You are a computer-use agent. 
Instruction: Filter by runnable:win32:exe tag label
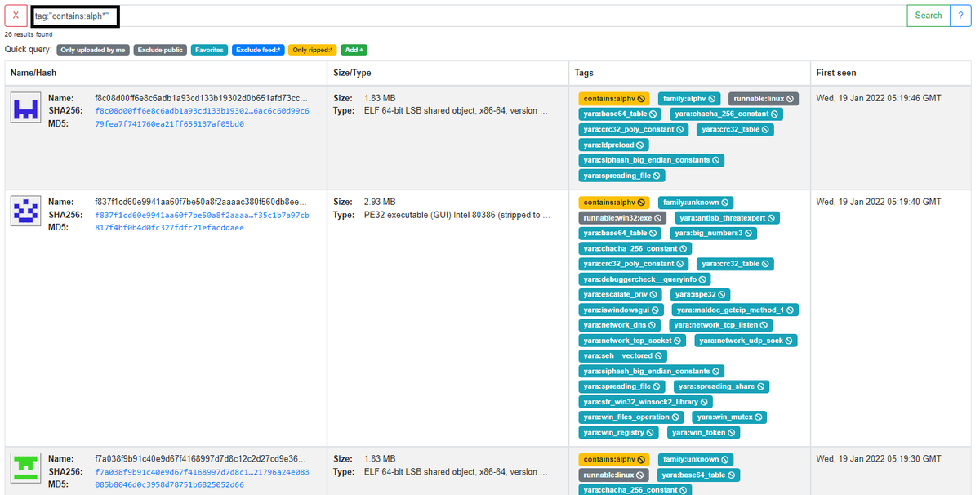[x=617, y=218]
